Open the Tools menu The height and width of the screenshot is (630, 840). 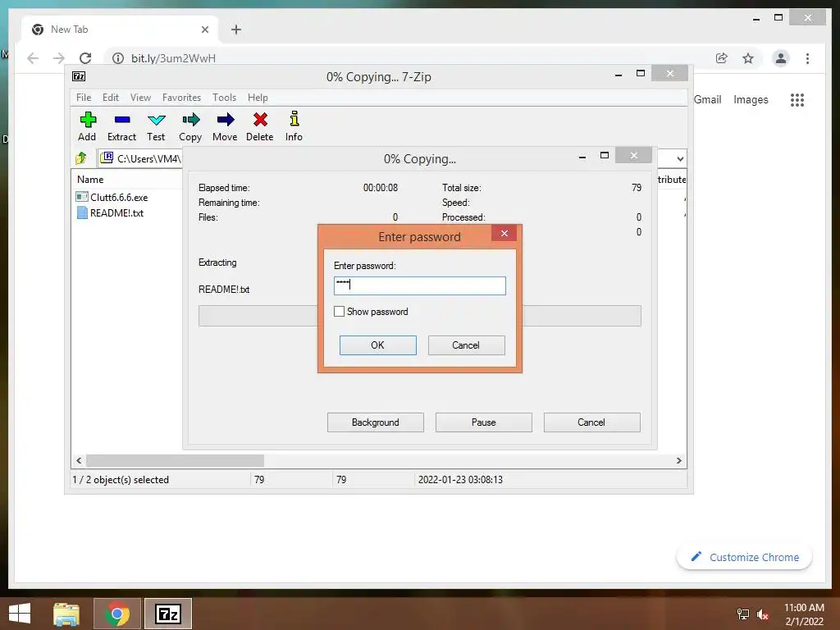224,98
